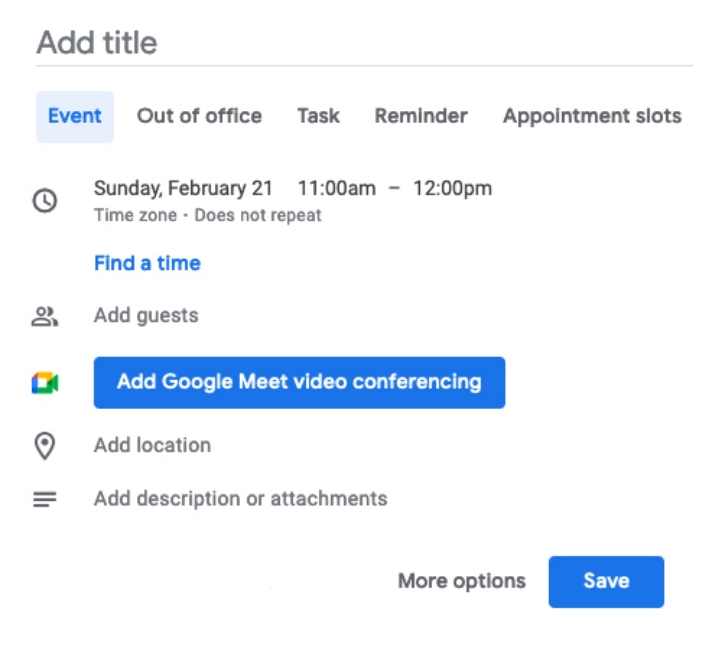Click the description lines icon
722x647 pixels.
point(45,499)
